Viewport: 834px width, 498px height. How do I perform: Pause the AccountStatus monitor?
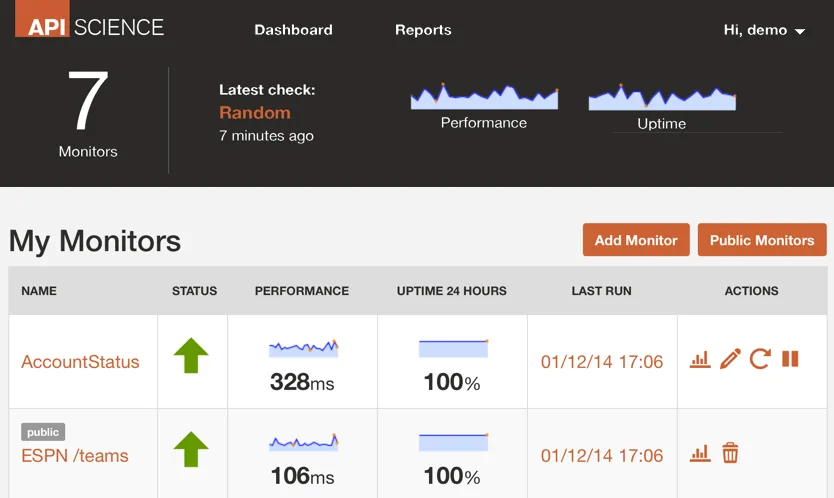coord(790,359)
